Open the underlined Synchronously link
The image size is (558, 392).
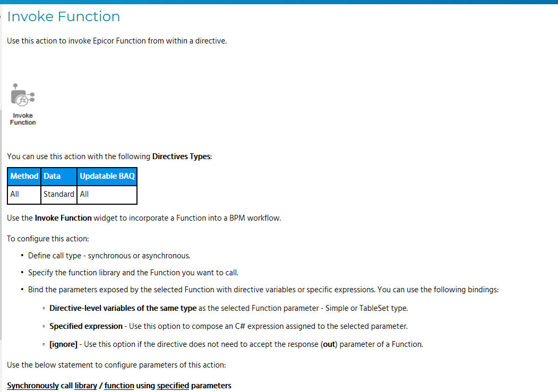tap(33, 386)
